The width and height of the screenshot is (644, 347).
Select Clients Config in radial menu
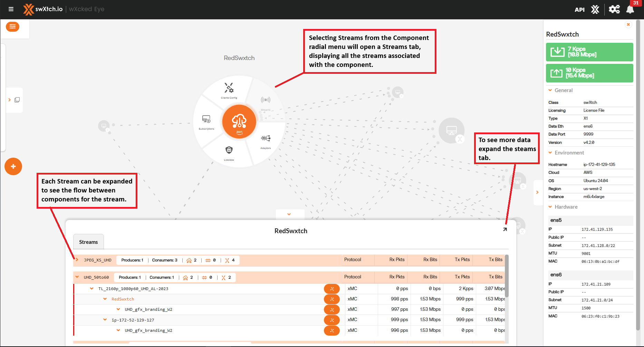click(x=229, y=90)
